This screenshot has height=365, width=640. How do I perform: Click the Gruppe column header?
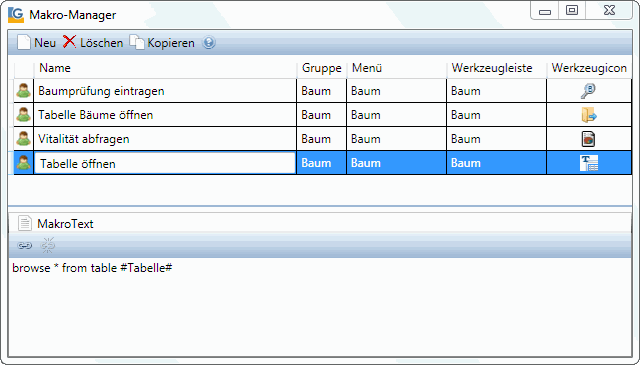(322, 68)
